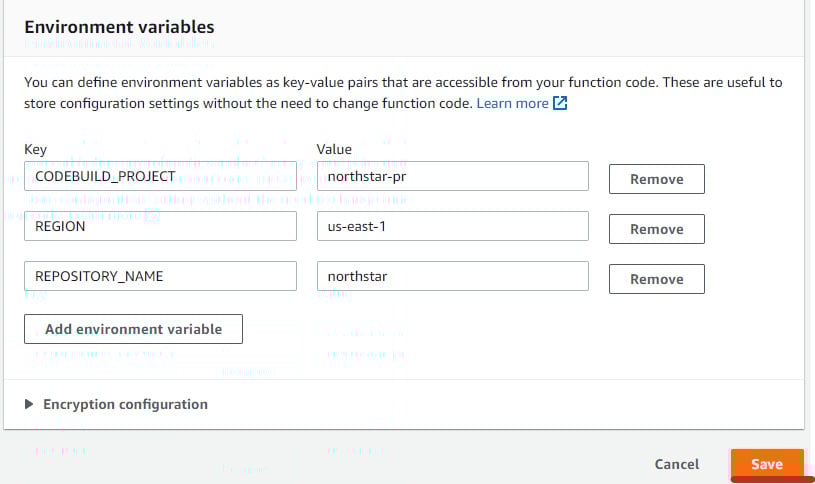Screen dimensions: 815x484
Task: Expand the Encryption configuration section
Action: click(x=116, y=404)
